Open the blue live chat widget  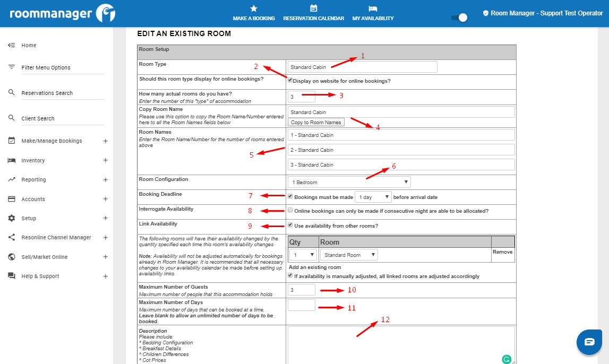(589, 342)
